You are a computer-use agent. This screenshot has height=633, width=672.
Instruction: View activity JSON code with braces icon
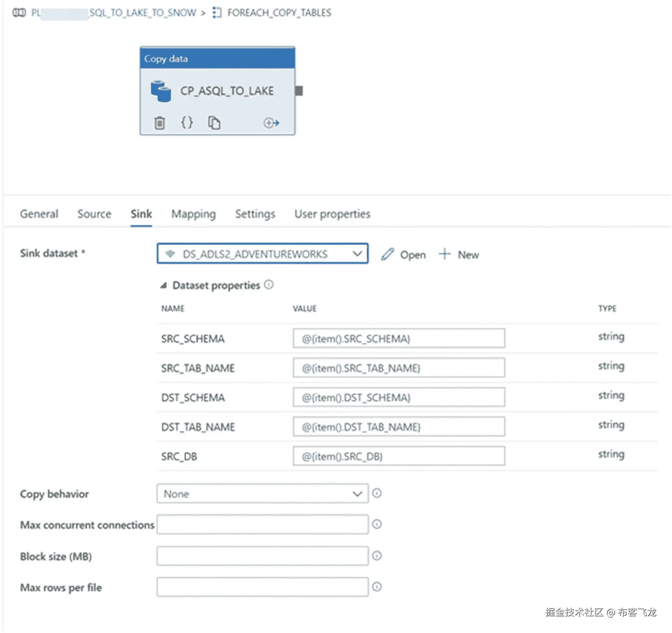click(x=187, y=123)
